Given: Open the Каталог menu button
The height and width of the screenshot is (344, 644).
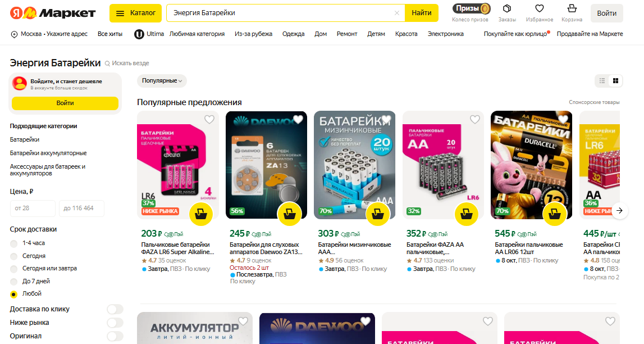Looking at the screenshot, I should (135, 13).
